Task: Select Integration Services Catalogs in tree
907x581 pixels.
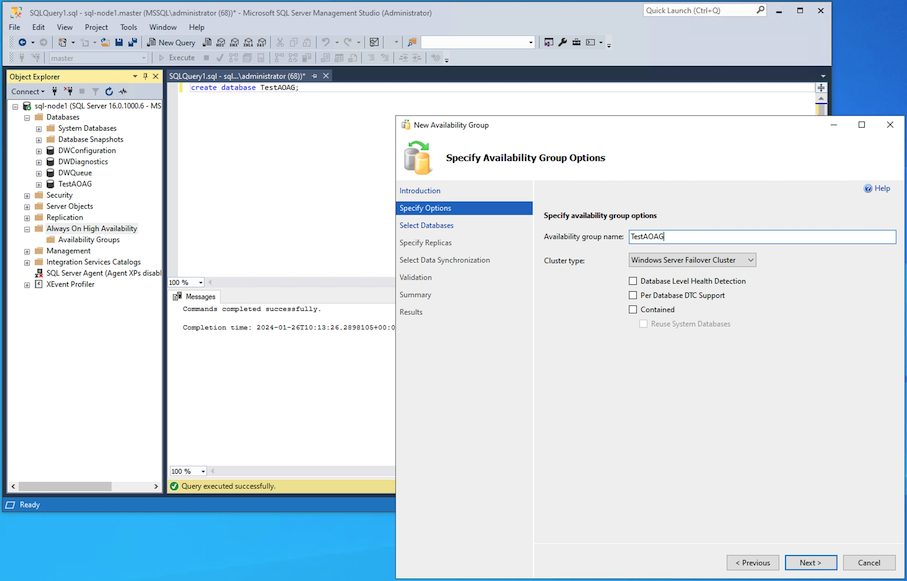Action: [93, 262]
